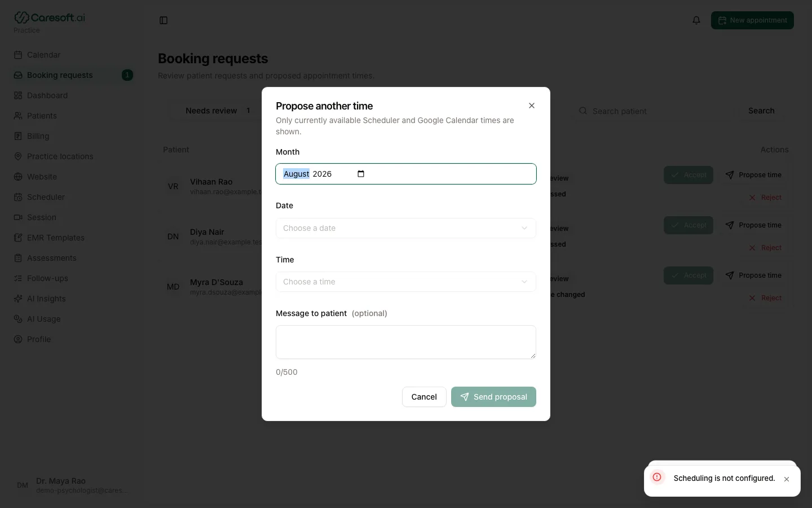Screen dimensions: 812x508
Task: Click the red error icon in toast
Action: (x=657, y=477)
